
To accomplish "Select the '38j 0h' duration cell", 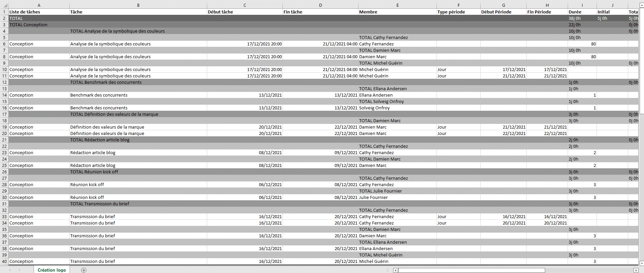I will (x=582, y=18).
